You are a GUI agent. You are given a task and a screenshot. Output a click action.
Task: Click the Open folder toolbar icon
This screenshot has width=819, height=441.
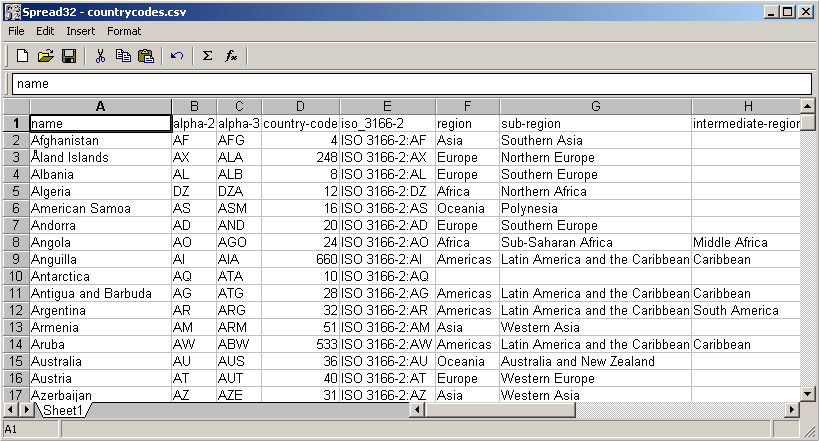coord(46,56)
